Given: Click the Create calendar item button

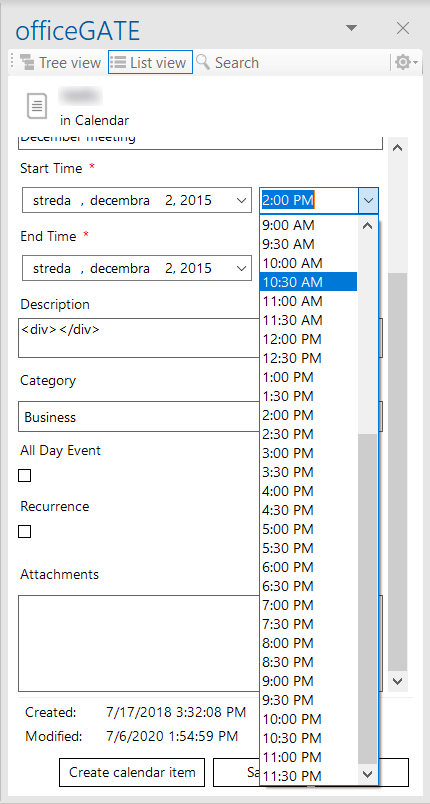Looking at the screenshot, I should (132, 772).
